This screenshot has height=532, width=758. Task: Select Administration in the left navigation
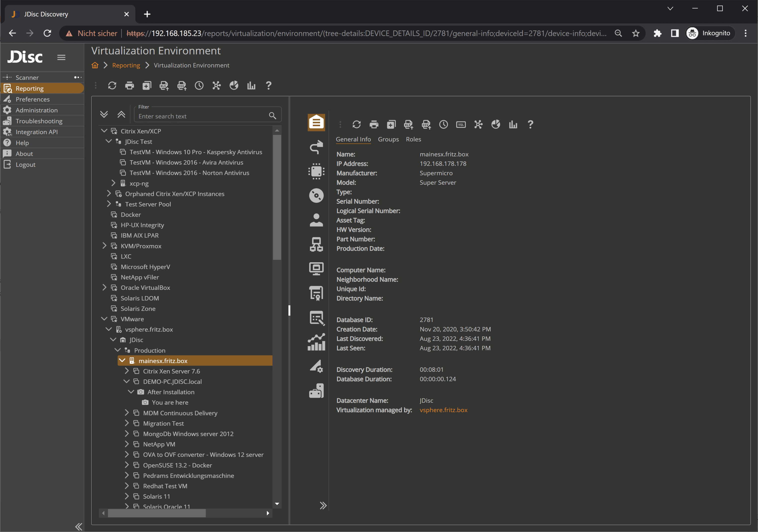coord(36,110)
